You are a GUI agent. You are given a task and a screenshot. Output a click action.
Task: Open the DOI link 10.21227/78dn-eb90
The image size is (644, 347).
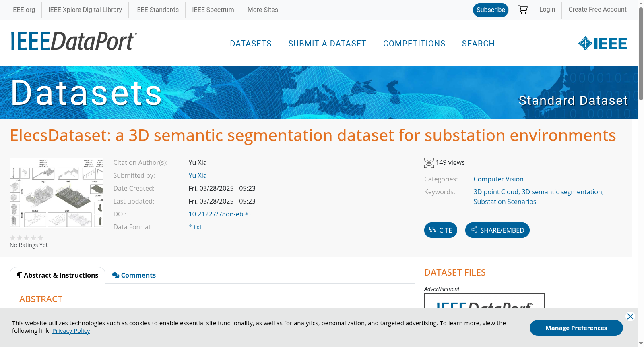click(x=220, y=214)
